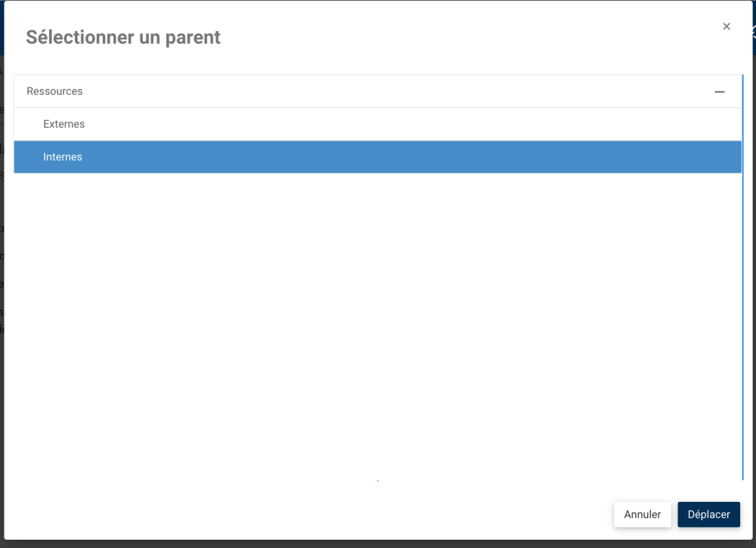This screenshot has width=756, height=548.
Task: Select the Ressources parent item
Action: [54, 91]
